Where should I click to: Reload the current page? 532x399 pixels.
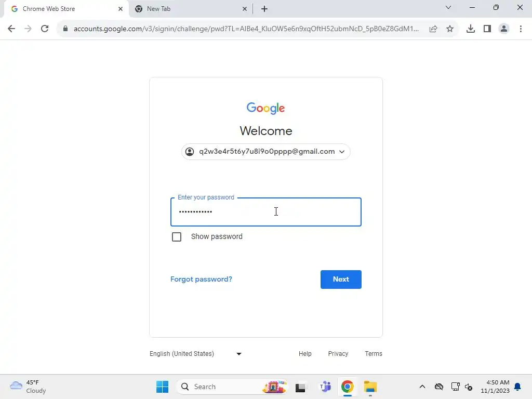(45, 29)
